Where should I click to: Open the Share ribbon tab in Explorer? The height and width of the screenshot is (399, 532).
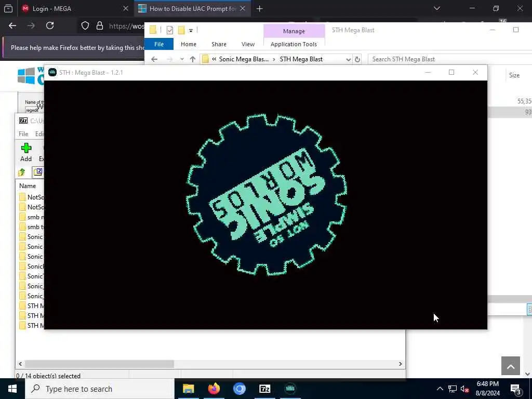(219, 44)
